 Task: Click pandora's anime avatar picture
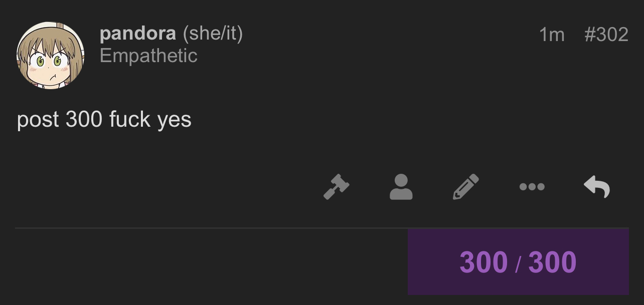(50, 55)
